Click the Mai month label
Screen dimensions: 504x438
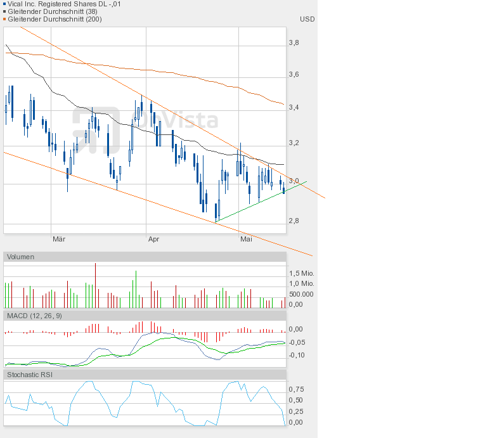click(246, 239)
